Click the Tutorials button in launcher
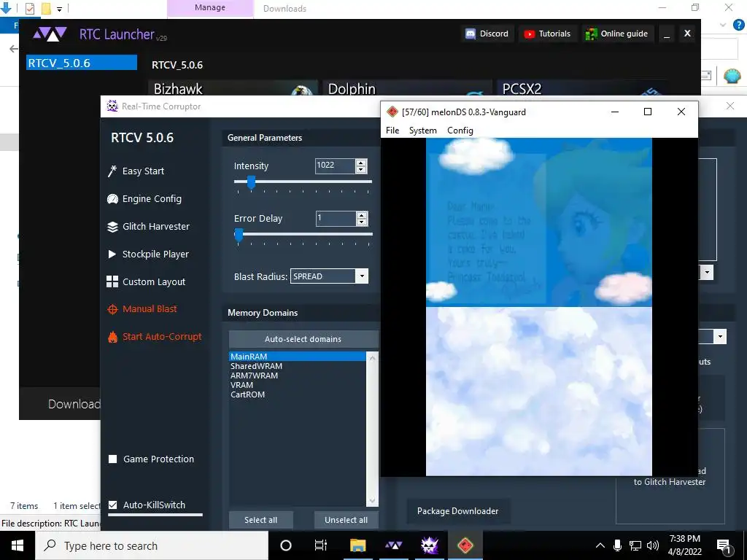 coord(548,34)
